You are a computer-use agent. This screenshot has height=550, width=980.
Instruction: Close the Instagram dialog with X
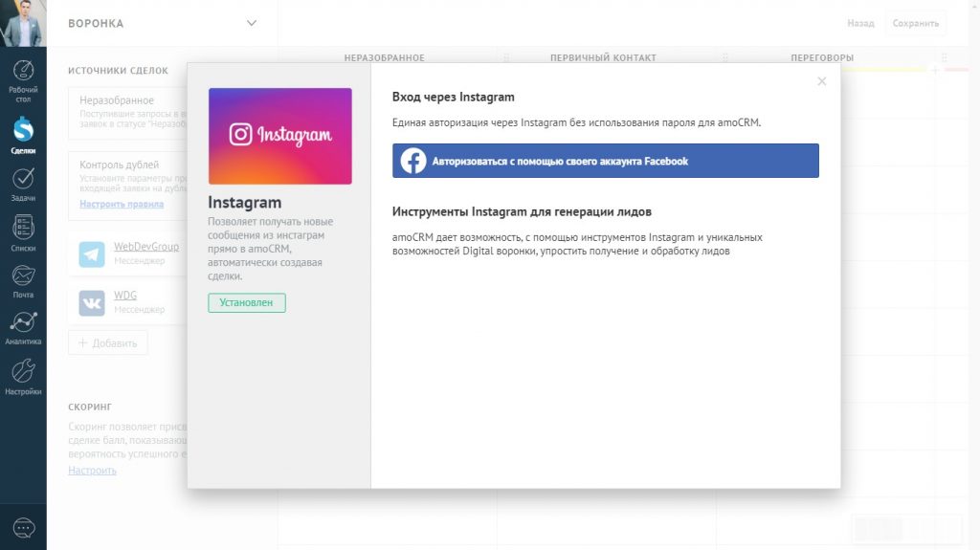pyautogui.click(x=822, y=81)
